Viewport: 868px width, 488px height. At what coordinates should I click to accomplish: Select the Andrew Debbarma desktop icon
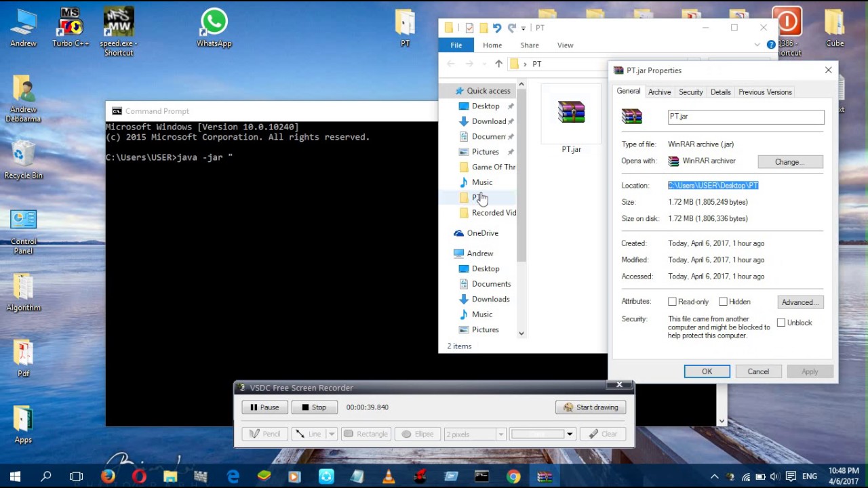click(23, 99)
